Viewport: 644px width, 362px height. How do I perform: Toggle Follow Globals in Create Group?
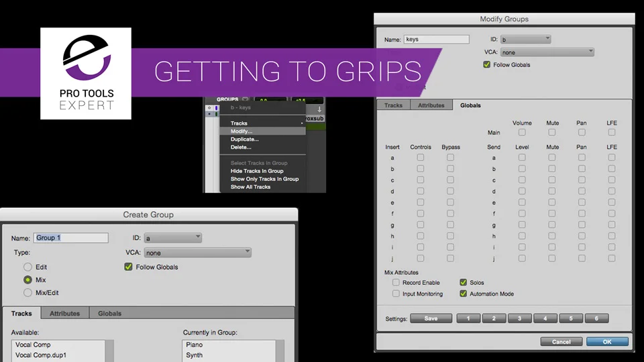coord(129,267)
